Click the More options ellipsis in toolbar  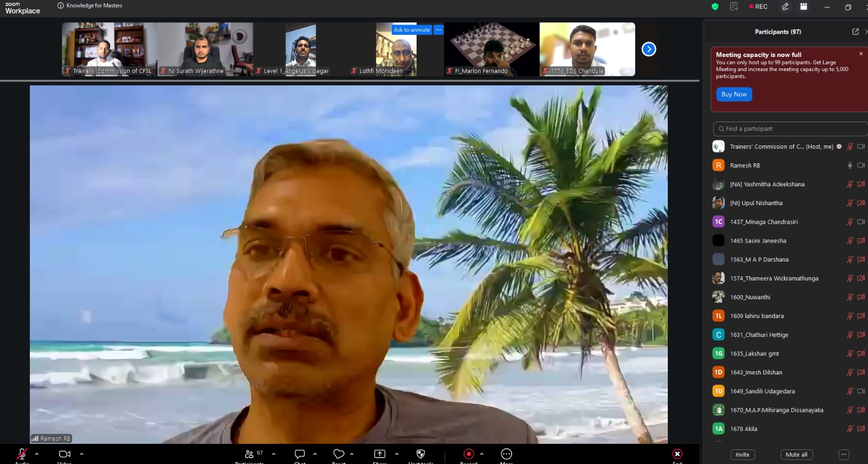pos(506,454)
